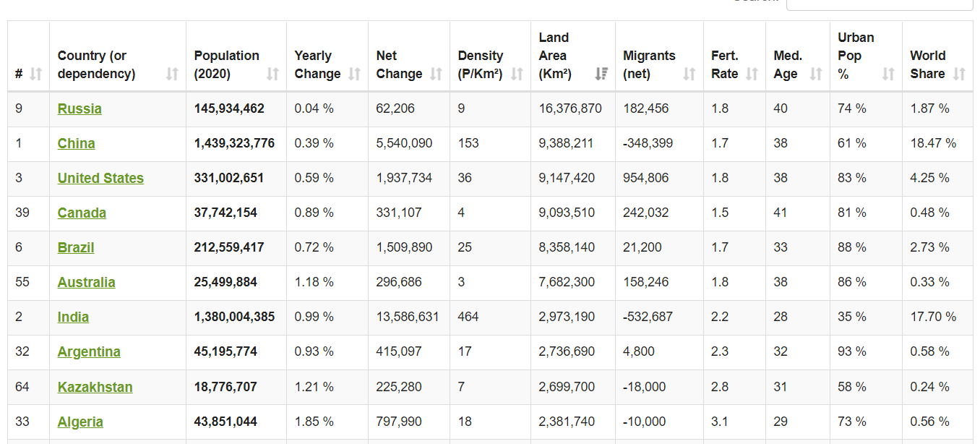Image resolution: width=980 pixels, height=444 pixels.
Task: Go to the Kazakhstan link
Action: (95, 388)
